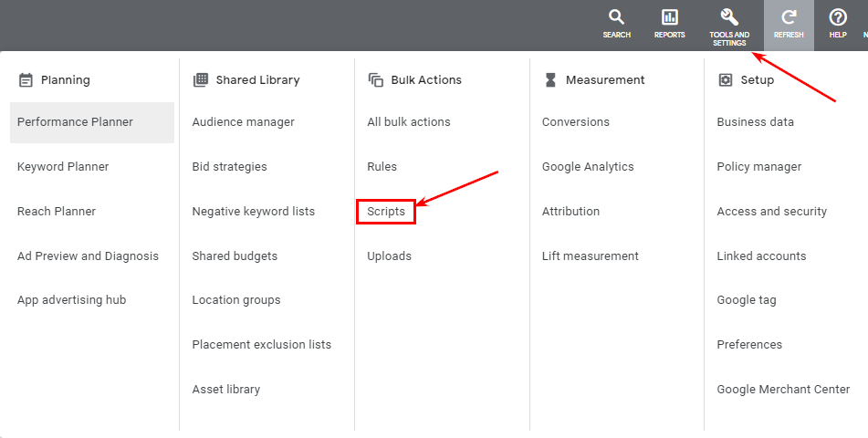Click the Measurement hourglass icon
Image resolution: width=868 pixels, height=438 pixels.
tap(550, 79)
